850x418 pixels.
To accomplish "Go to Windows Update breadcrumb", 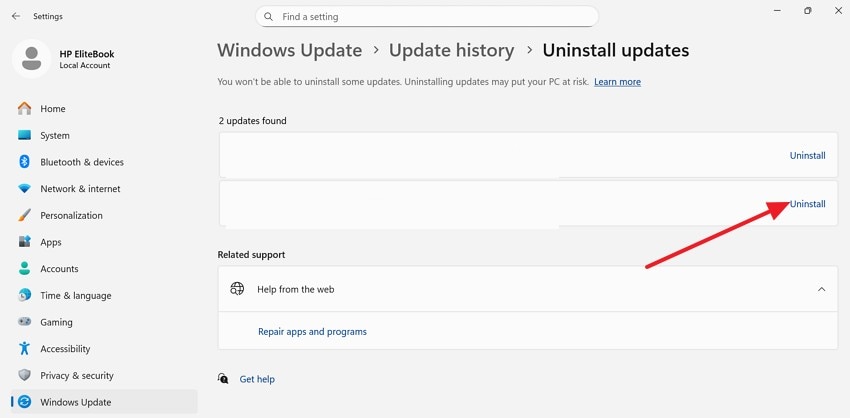I will 289,50.
